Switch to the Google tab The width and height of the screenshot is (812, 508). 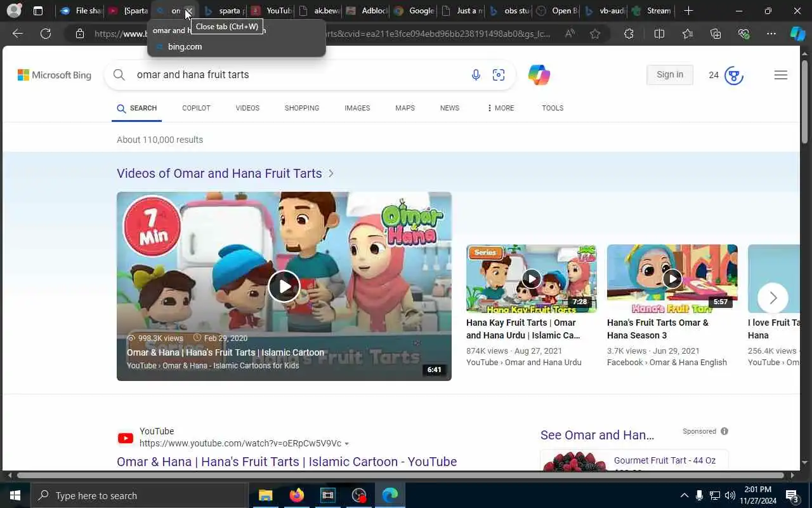[x=414, y=11]
